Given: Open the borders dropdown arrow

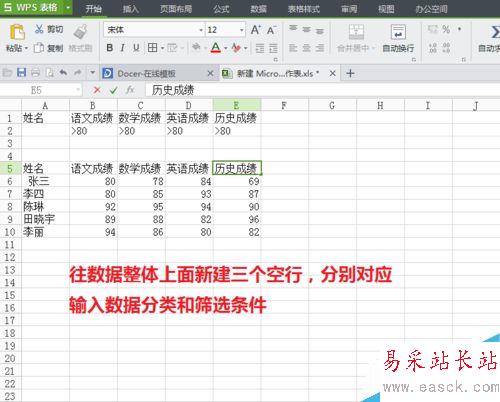Looking at the screenshot, I should pyautogui.click(x=162, y=48).
